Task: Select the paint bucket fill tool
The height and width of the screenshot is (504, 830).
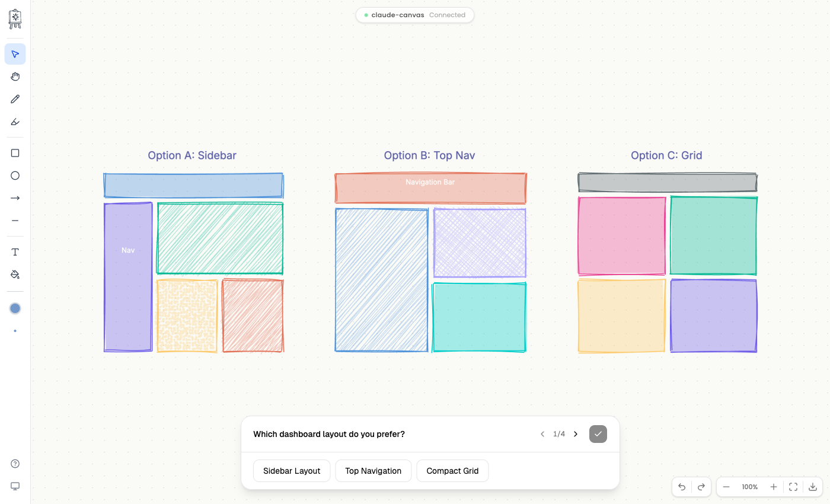Action: tap(15, 274)
